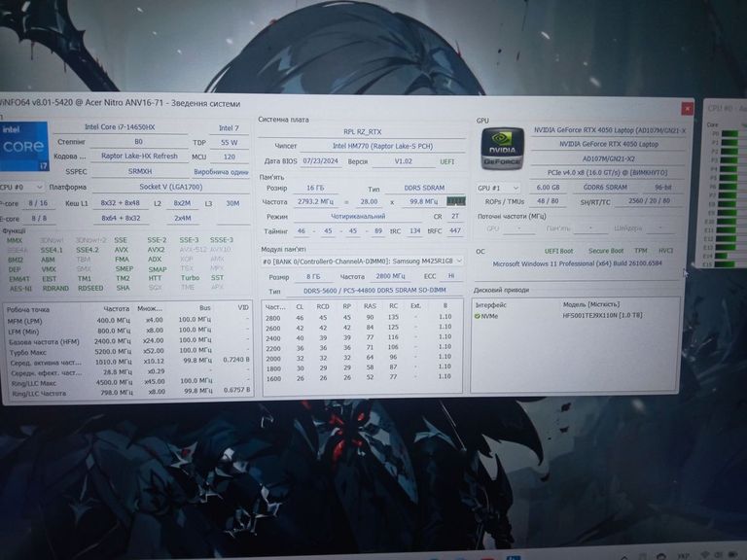Click the 'AVX2' feature flag
Viewport: 747px width, 560px height.
pos(156,250)
